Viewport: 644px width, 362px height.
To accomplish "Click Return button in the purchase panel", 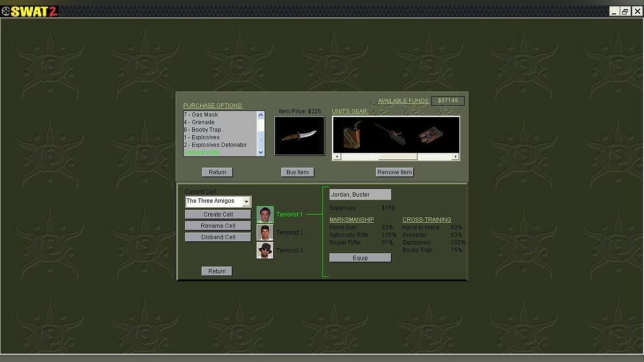I will (217, 172).
